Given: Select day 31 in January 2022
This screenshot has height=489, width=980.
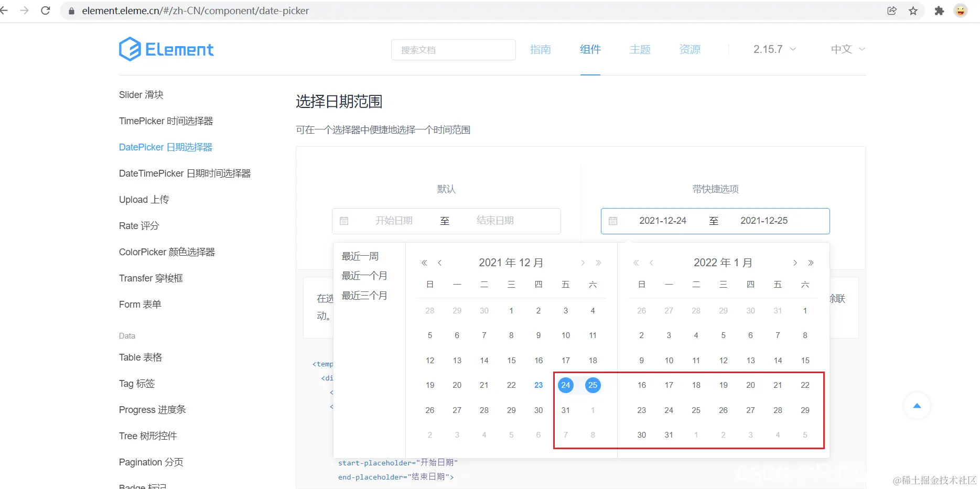Looking at the screenshot, I should (x=669, y=435).
